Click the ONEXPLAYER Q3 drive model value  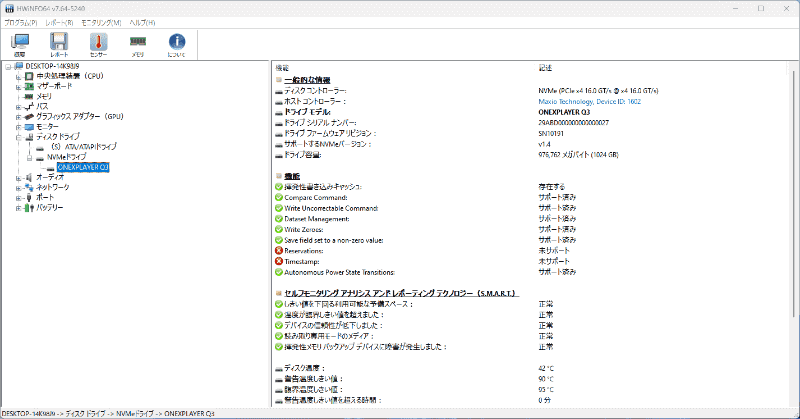tap(564, 112)
